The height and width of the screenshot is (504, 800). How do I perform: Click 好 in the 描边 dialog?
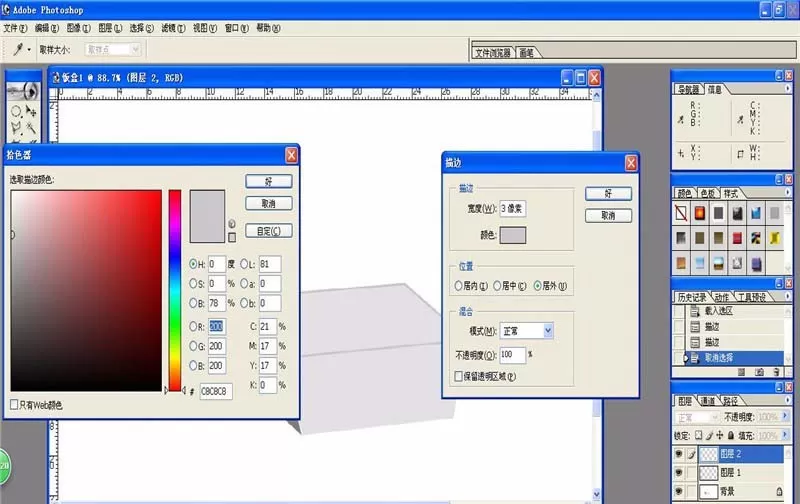click(x=608, y=193)
